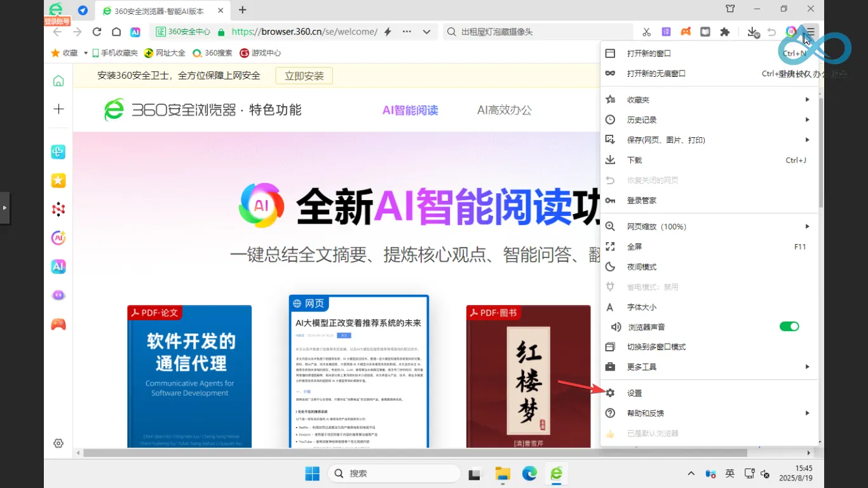Image resolution: width=868 pixels, height=488 pixels.
Task: Click the blue pinned tab icon
Action: (x=83, y=10)
